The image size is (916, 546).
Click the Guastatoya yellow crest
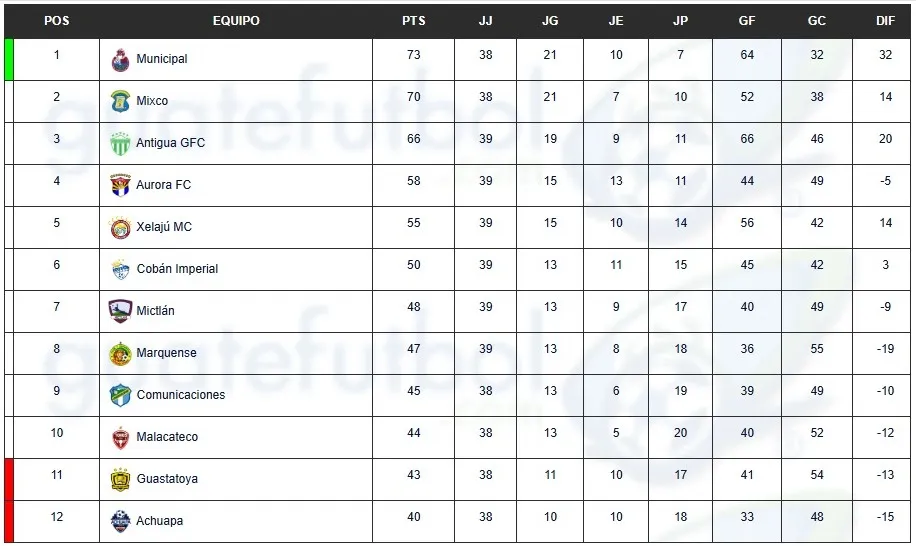pyautogui.click(x=120, y=480)
